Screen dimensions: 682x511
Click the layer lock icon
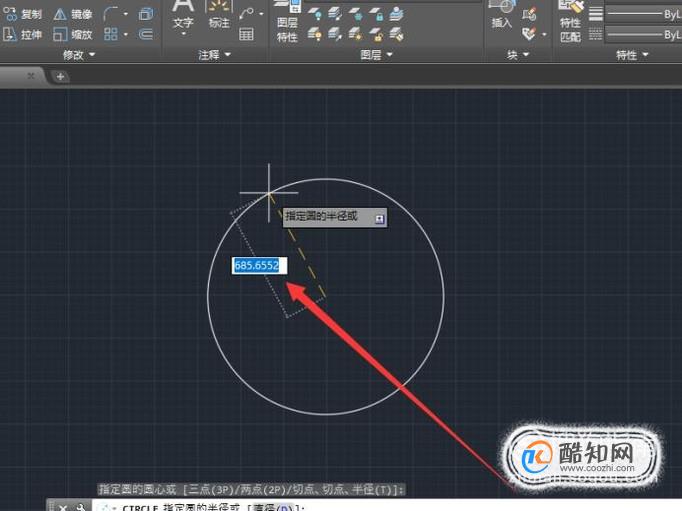(377, 14)
